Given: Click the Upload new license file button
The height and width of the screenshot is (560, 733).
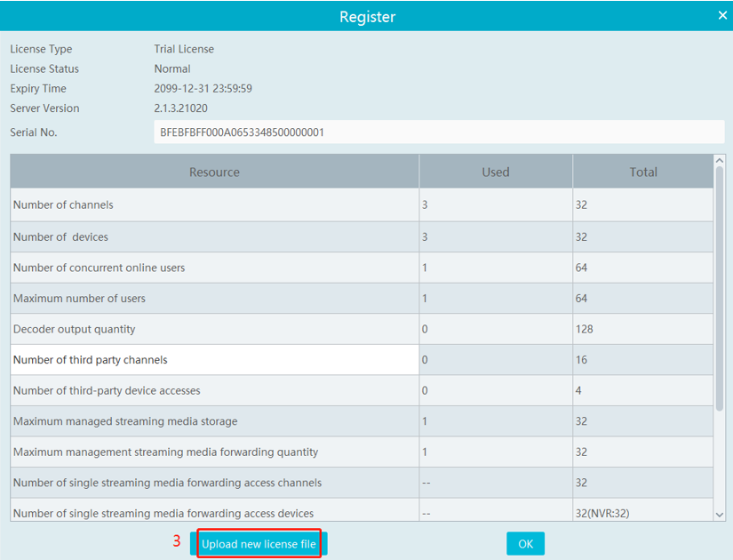Looking at the screenshot, I should pos(259,544).
